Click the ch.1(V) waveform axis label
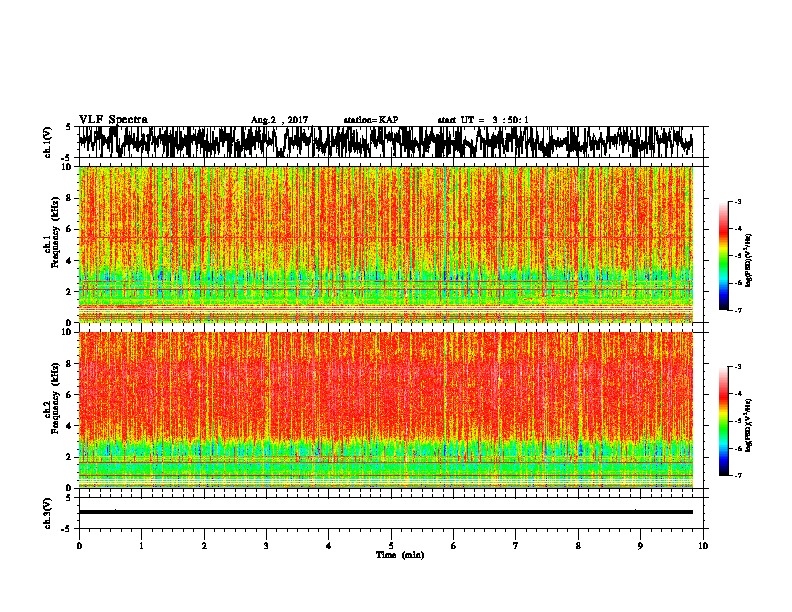This screenshot has width=792, height=612. click(x=48, y=142)
